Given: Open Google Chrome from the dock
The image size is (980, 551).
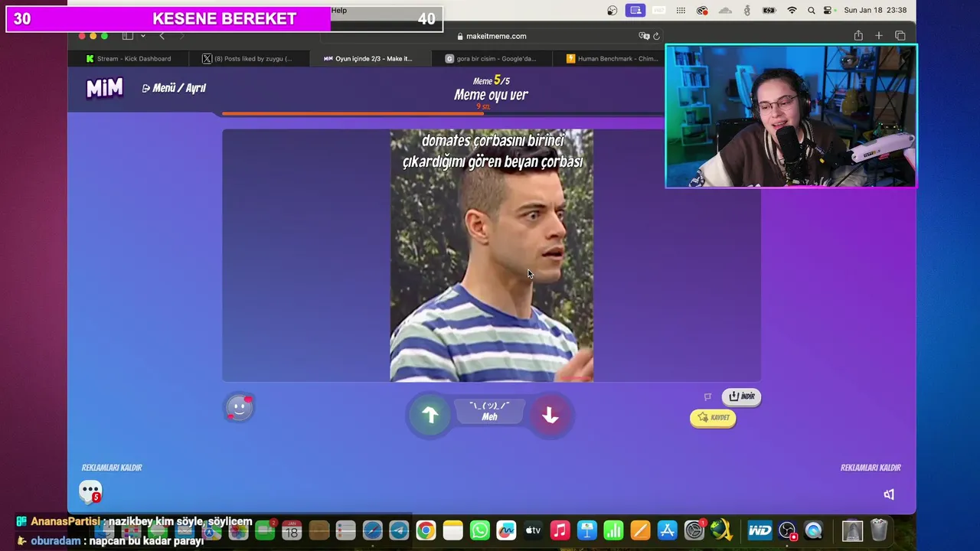Looking at the screenshot, I should [426, 530].
